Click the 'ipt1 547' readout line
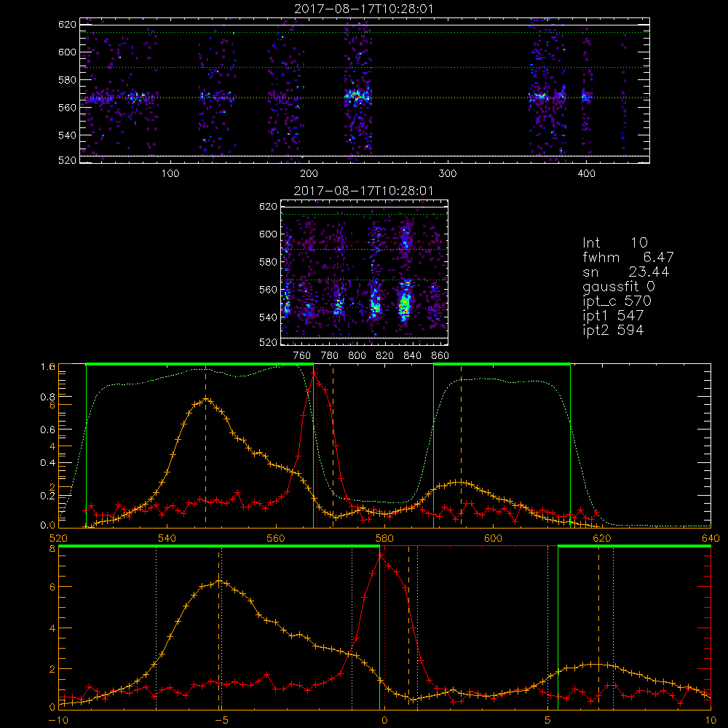 (x=613, y=316)
